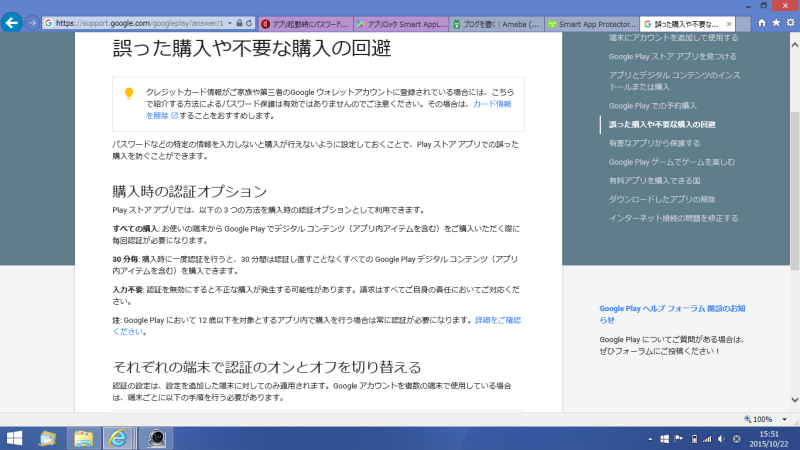Screen dimensions: 800x450
Task: Refresh the page using the reload icon
Action: coord(249,23)
